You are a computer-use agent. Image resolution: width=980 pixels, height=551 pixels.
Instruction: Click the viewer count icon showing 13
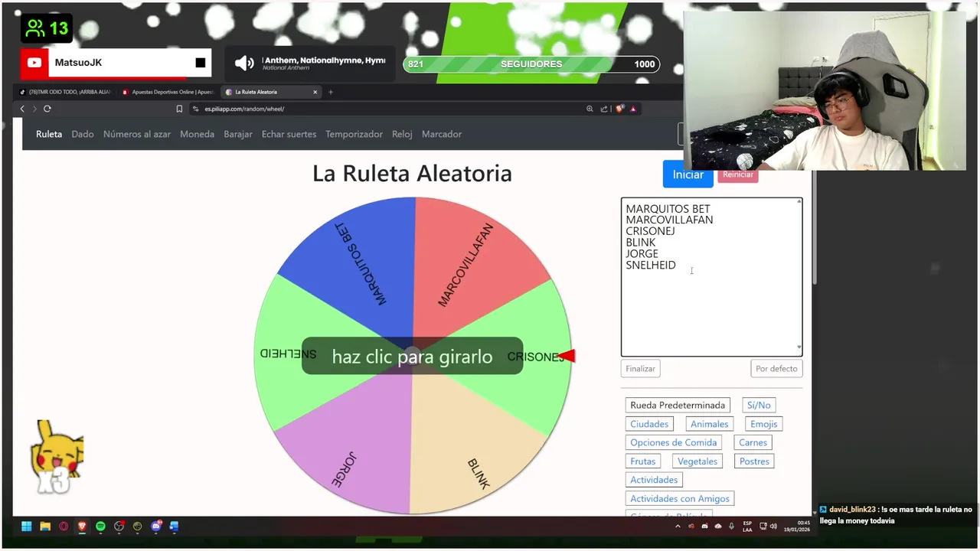click(x=35, y=28)
